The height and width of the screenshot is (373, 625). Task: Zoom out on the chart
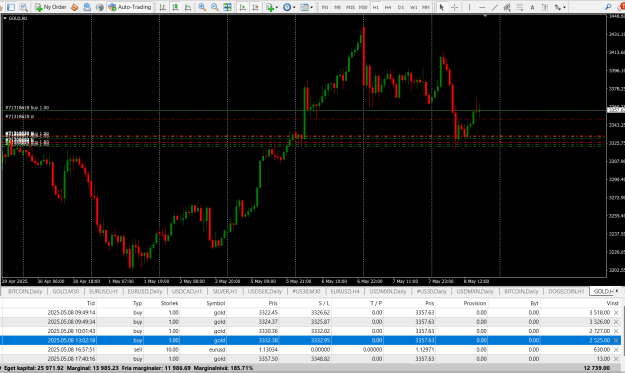[x=215, y=7]
